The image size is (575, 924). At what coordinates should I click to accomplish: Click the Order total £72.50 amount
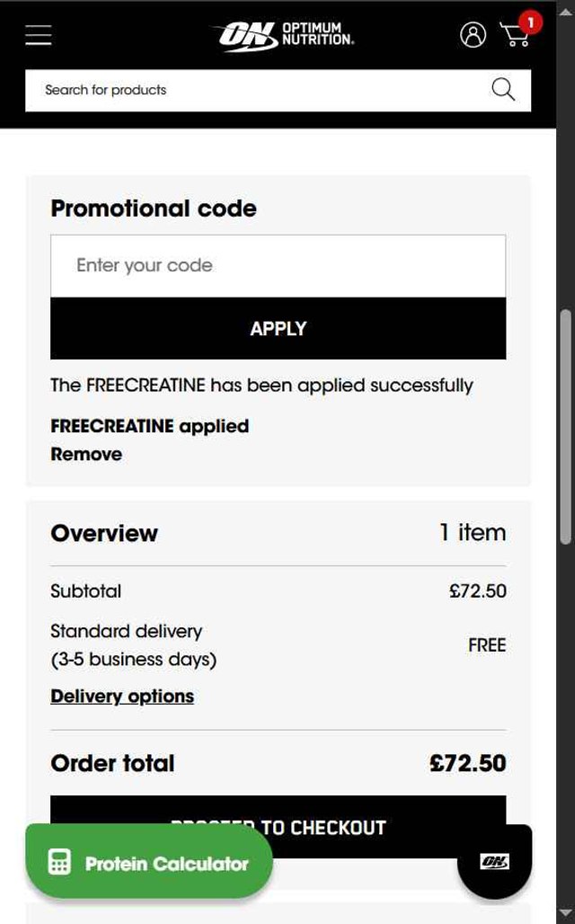click(467, 764)
